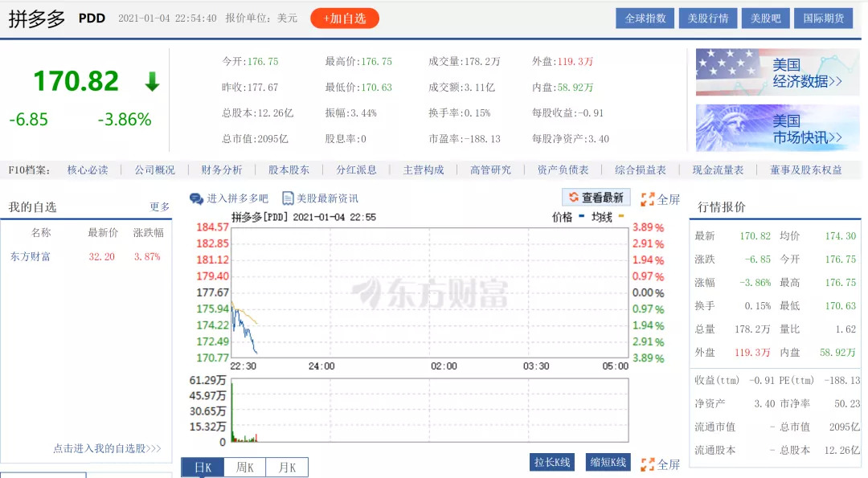Click the -3.86% change value

tap(125, 120)
